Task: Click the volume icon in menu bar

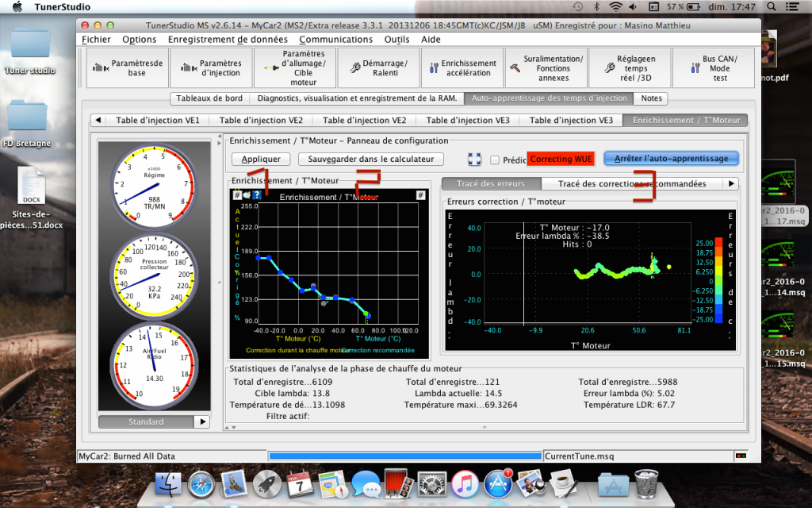Action: [x=633, y=6]
